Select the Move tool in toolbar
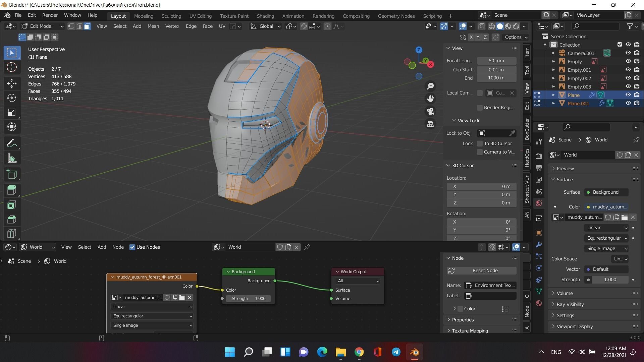644x362 pixels. click(x=12, y=83)
